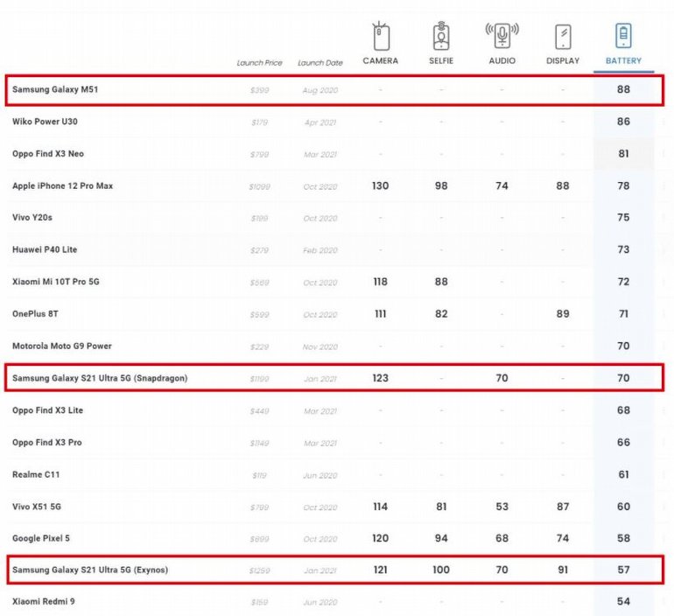Open Samsung Galaxy S21 Ultra 5G (Exynos)
This screenshot has width=674, height=616.
tap(90, 570)
